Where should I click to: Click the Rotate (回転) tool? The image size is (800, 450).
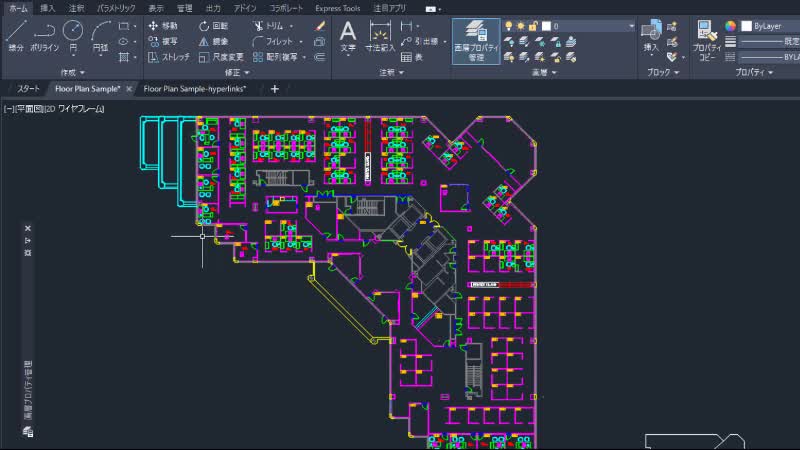(213, 26)
